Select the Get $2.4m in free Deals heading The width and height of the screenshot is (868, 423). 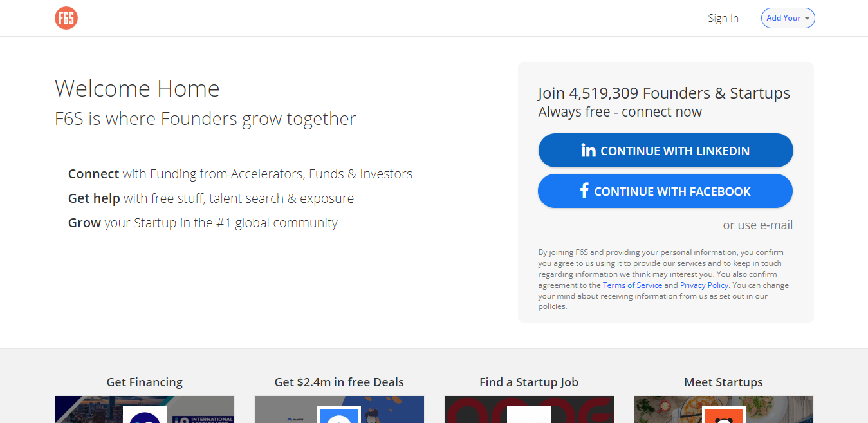pos(339,382)
